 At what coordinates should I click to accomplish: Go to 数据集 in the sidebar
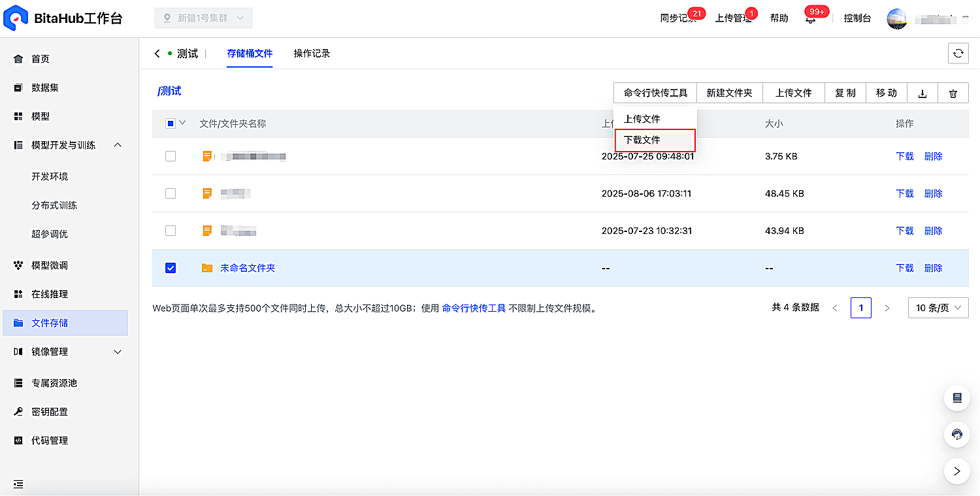(x=44, y=88)
